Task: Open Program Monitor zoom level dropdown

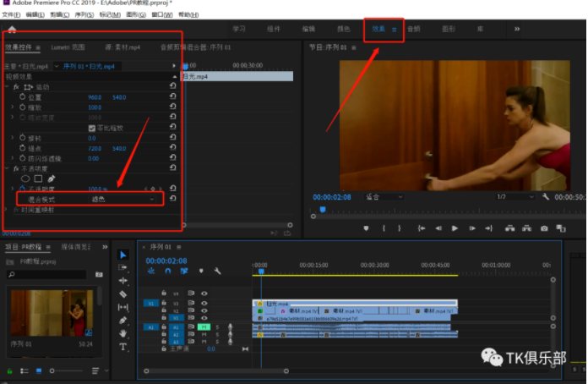Action: pyautogui.click(x=384, y=197)
